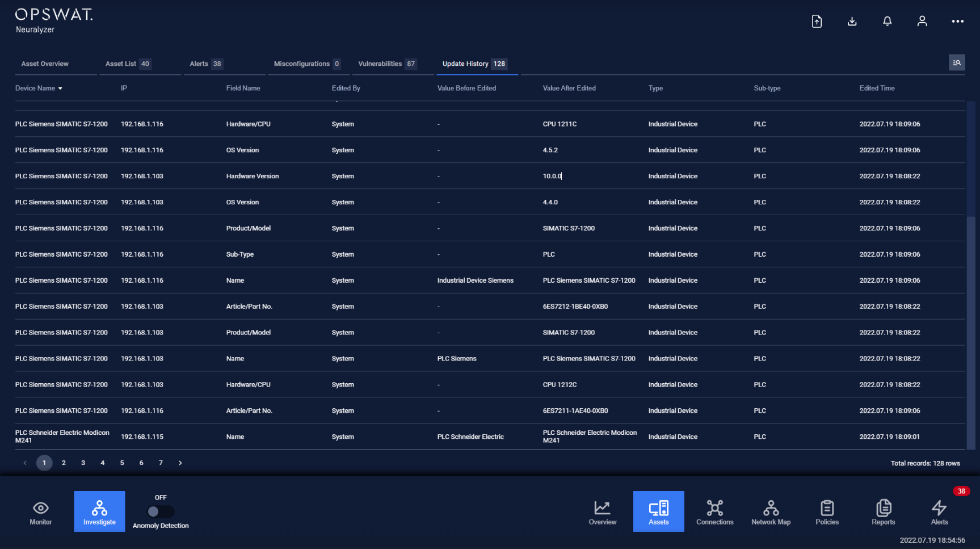Click the OPSWAT Neuralyzer logo
The image size is (980, 549).
[x=54, y=21]
